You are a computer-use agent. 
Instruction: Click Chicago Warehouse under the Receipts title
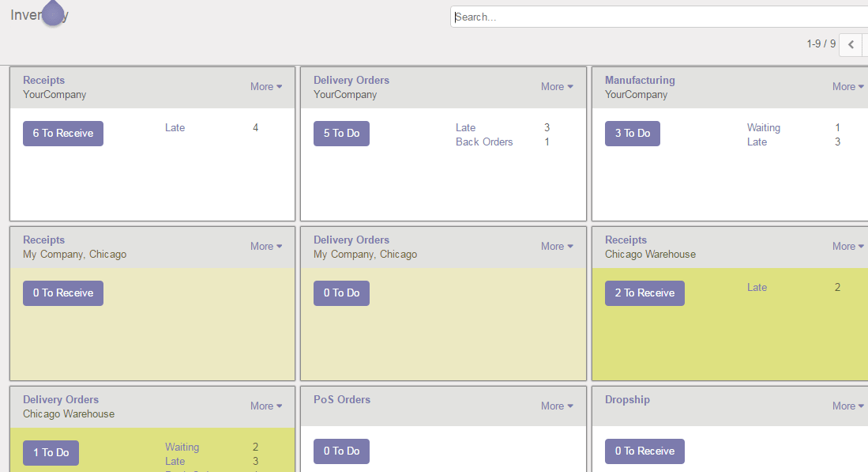pyautogui.click(x=651, y=255)
